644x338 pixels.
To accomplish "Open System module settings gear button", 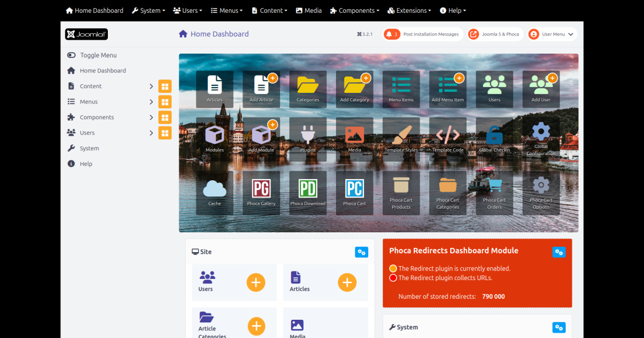I will tap(559, 327).
